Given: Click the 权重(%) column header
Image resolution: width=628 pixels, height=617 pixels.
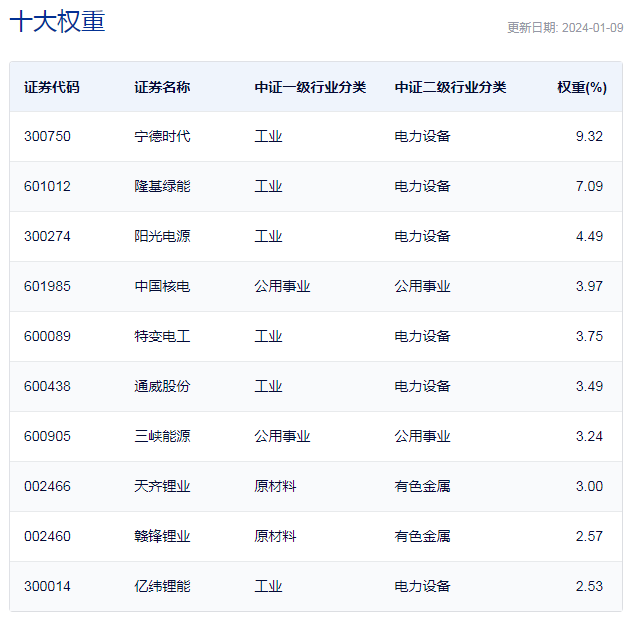Looking at the screenshot, I should coord(582,87).
